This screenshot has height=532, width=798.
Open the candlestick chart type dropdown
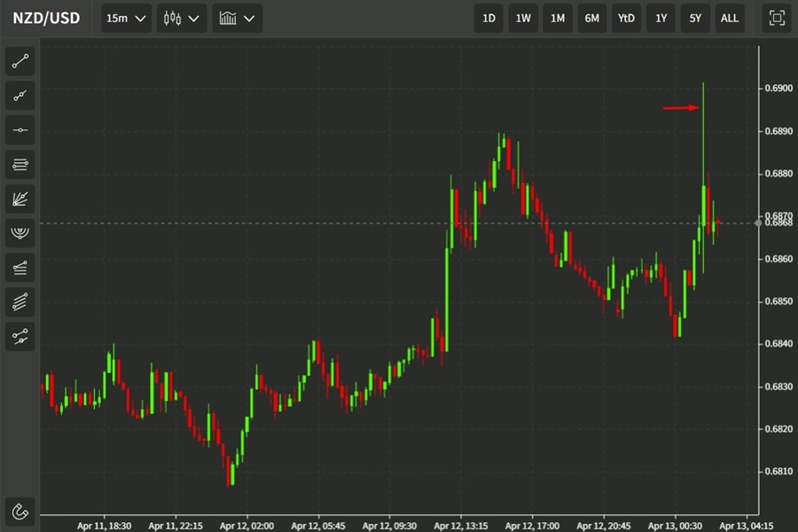[182, 18]
